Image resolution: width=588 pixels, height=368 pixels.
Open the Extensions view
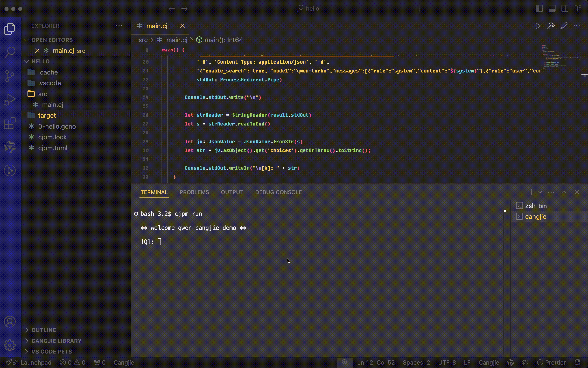pos(10,123)
